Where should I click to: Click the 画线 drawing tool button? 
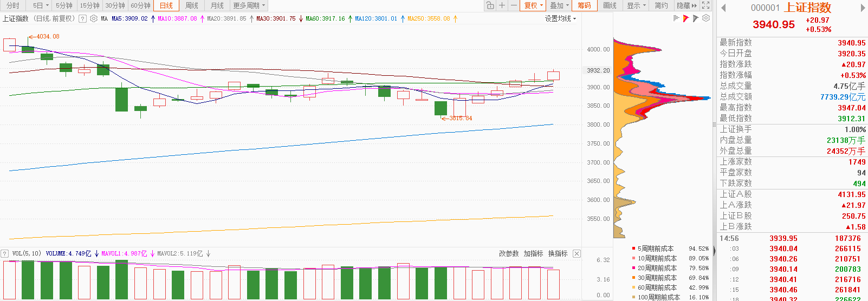tap(610, 5)
